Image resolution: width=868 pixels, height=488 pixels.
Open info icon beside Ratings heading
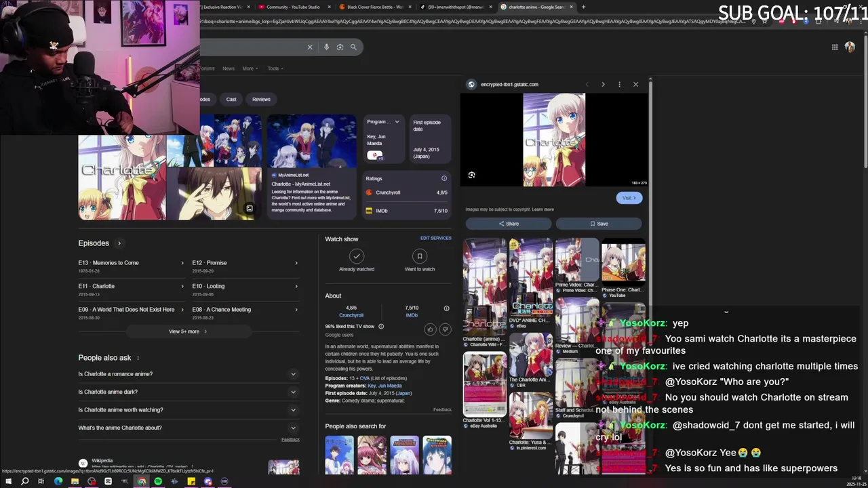[x=444, y=178]
